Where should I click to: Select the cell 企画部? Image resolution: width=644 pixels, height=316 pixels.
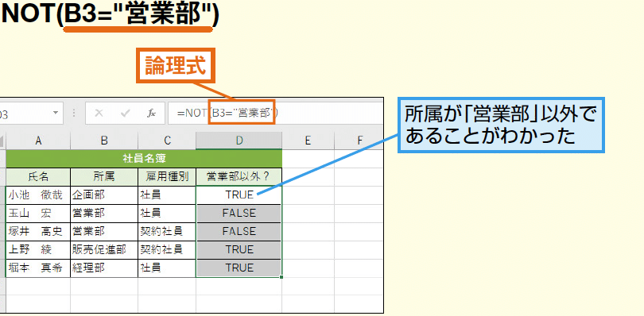coord(104,195)
